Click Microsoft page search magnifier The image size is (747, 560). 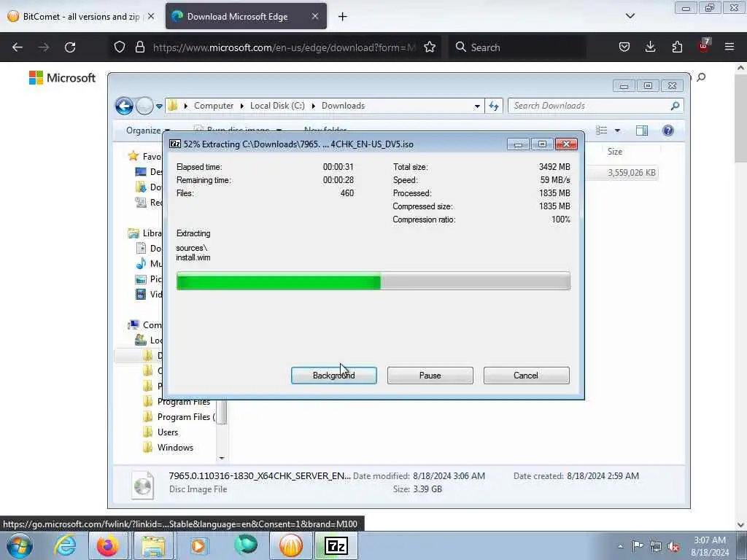(701, 77)
